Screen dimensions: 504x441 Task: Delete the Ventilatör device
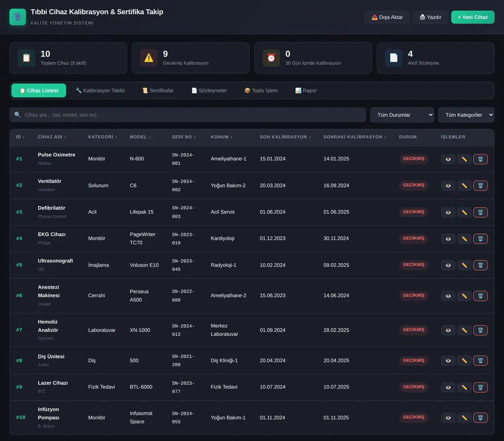click(x=480, y=186)
